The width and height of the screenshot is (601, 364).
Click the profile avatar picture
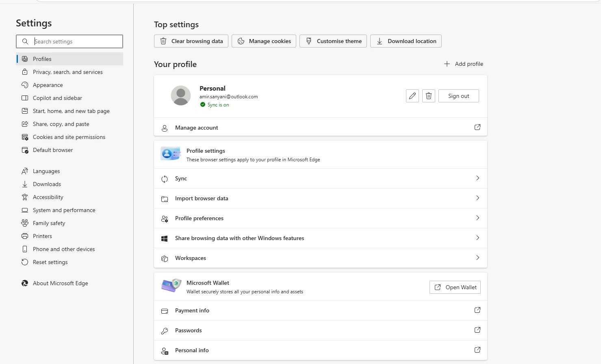click(181, 95)
